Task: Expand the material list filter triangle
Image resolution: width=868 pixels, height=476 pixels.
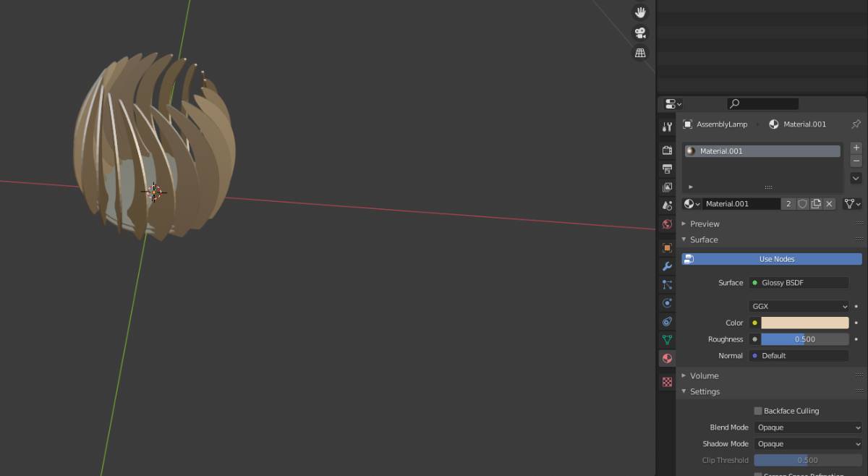Action: click(x=690, y=187)
